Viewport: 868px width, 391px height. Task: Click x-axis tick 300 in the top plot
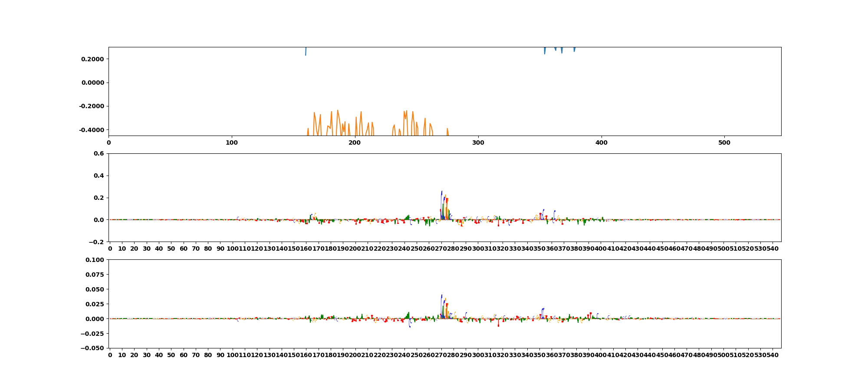pos(478,142)
